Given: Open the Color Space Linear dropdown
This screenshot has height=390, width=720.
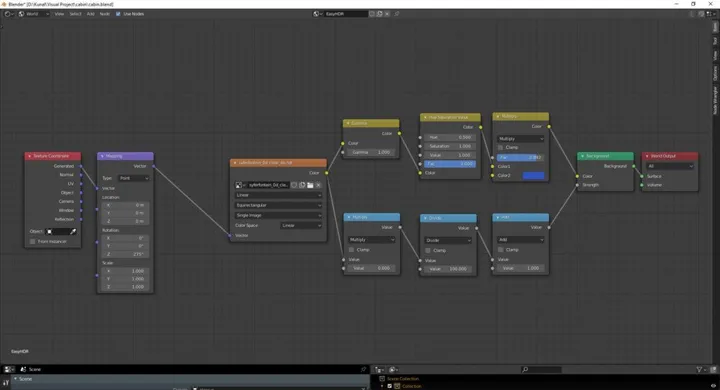Looking at the screenshot, I should (301, 226).
